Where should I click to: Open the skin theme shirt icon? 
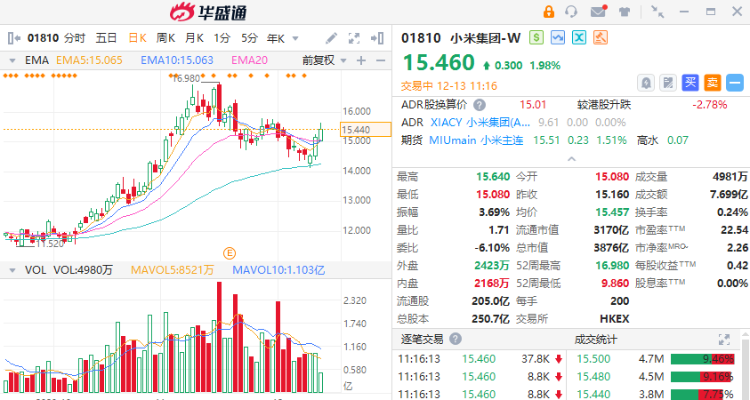coord(624,12)
